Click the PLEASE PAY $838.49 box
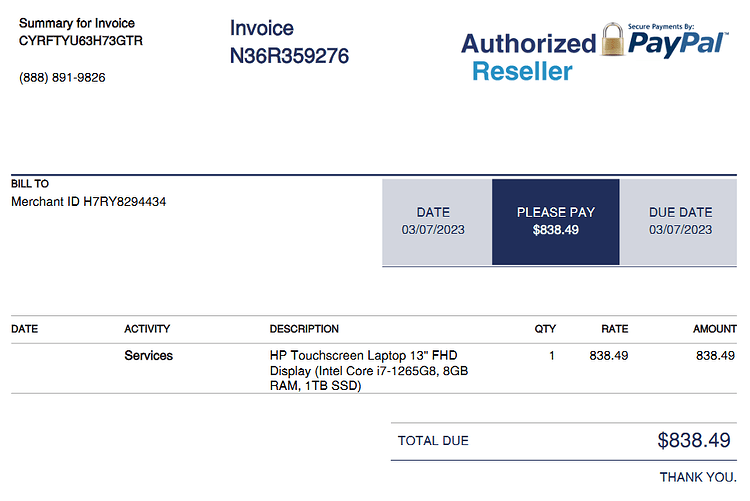The image size is (750, 501). point(556,222)
